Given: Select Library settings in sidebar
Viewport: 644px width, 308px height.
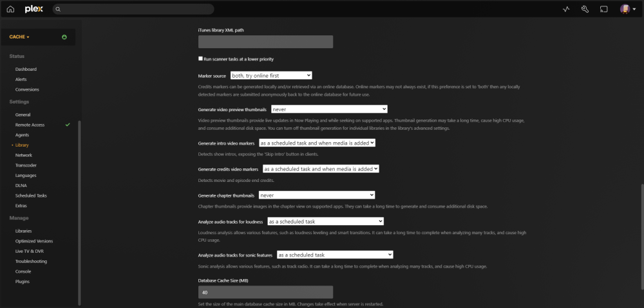Looking at the screenshot, I should point(22,145).
